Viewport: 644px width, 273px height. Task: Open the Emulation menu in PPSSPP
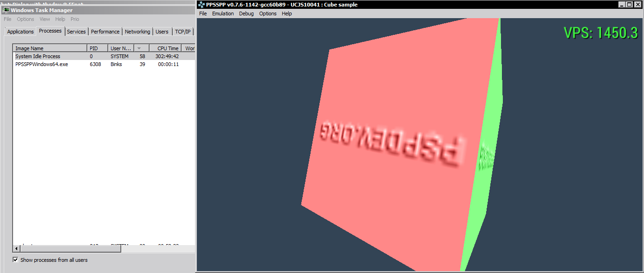(223, 13)
